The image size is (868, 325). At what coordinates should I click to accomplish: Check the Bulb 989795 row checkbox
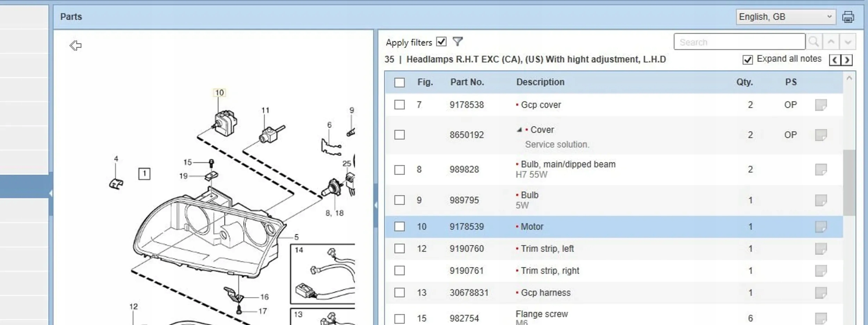[400, 200]
